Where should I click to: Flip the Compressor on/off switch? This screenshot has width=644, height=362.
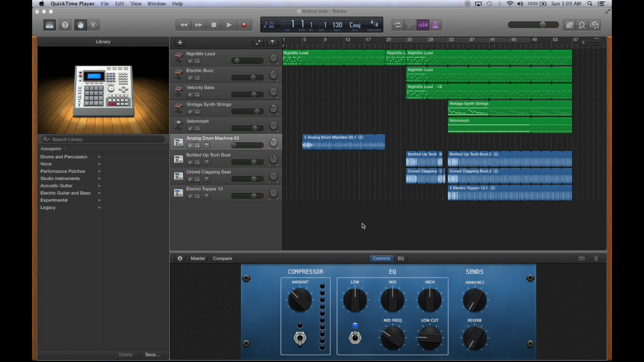[300, 338]
